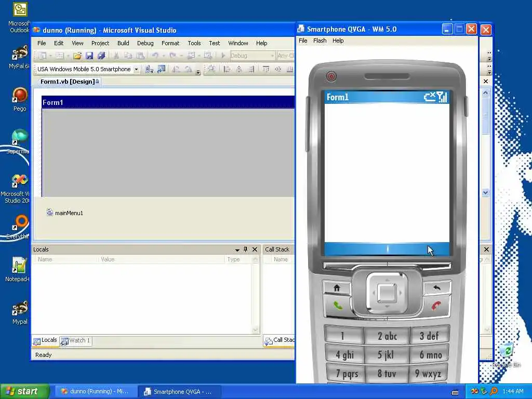Click the Paste icon in toolbar
The height and width of the screenshot is (399, 532).
click(140, 56)
